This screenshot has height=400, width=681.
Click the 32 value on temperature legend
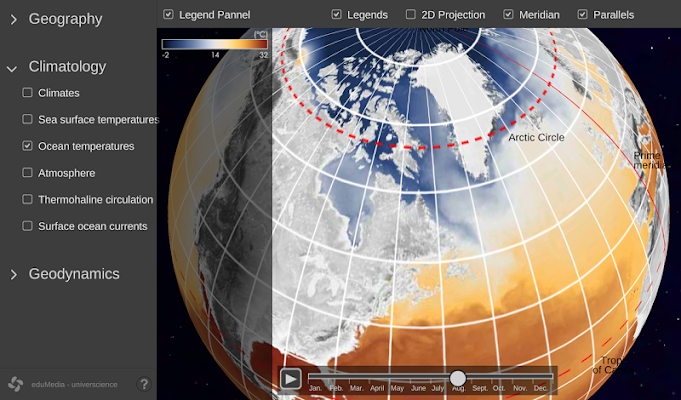coord(264,55)
